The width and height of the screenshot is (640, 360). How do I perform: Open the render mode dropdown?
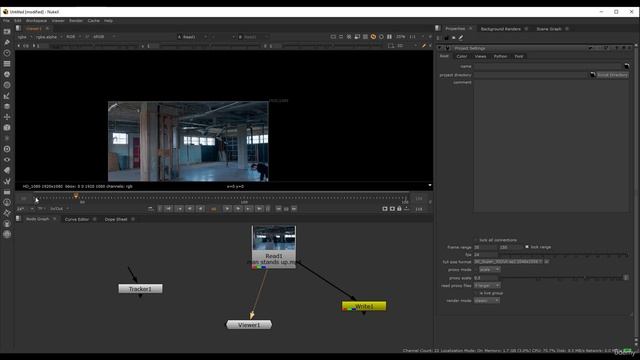pos(487,300)
